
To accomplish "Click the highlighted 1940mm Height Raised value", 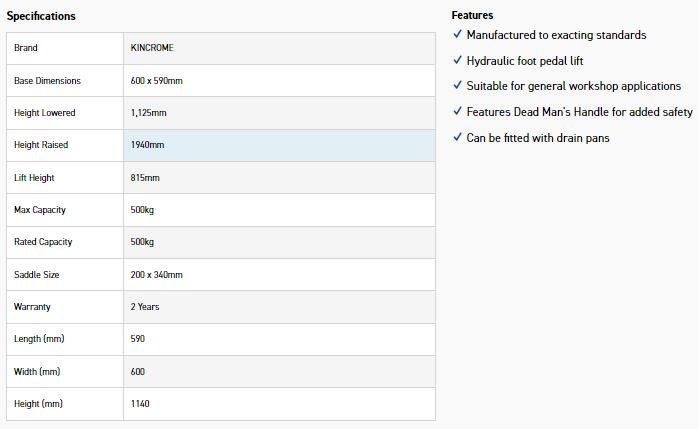I will point(147,145).
